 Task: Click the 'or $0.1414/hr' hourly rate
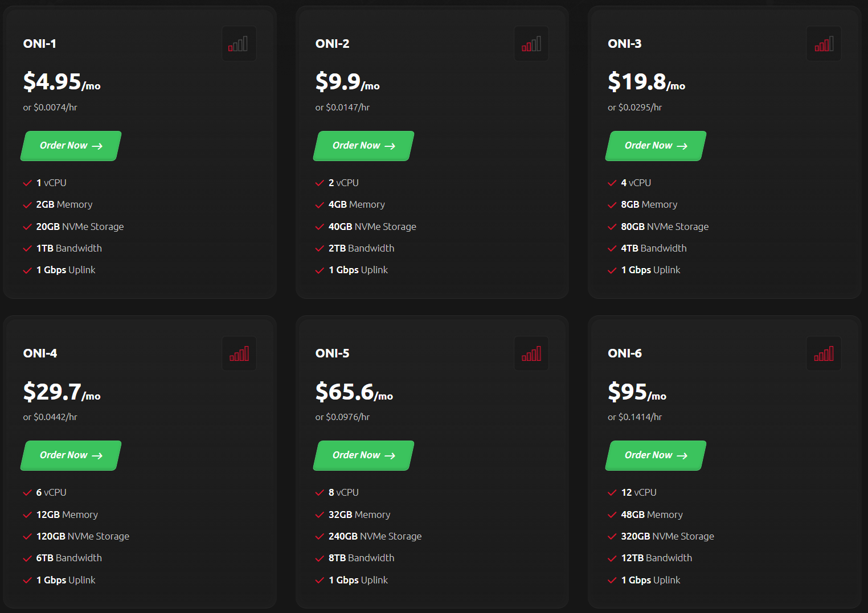[x=634, y=417]
